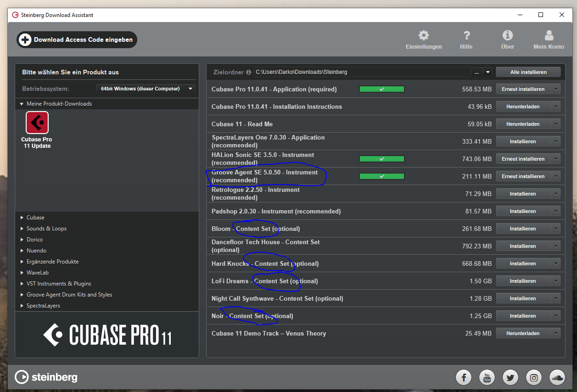577x392 pixels.
Task: Click the Twitter bird icon
Action: (510, 377)
